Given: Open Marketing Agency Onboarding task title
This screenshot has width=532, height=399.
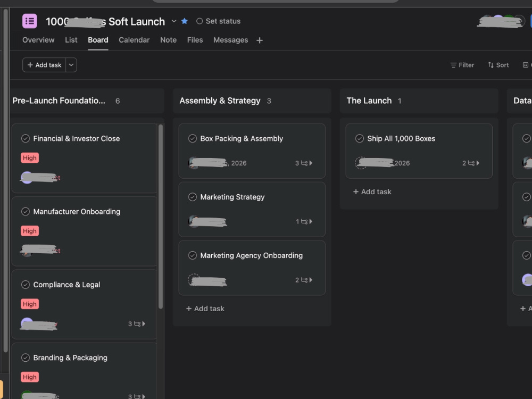Looking at the screenshot, I should 252,255.
